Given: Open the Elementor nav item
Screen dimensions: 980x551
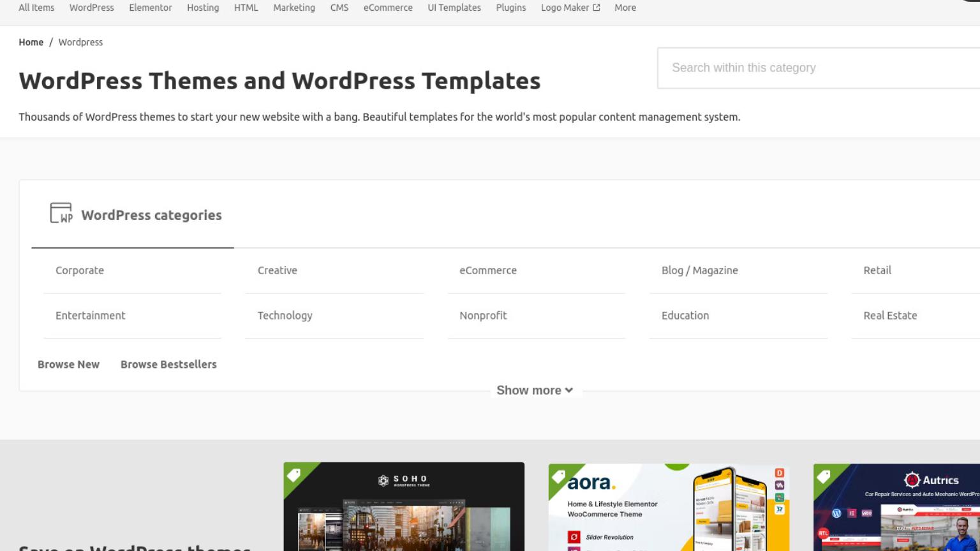Looking at the screenshot, I should (150, 8).
